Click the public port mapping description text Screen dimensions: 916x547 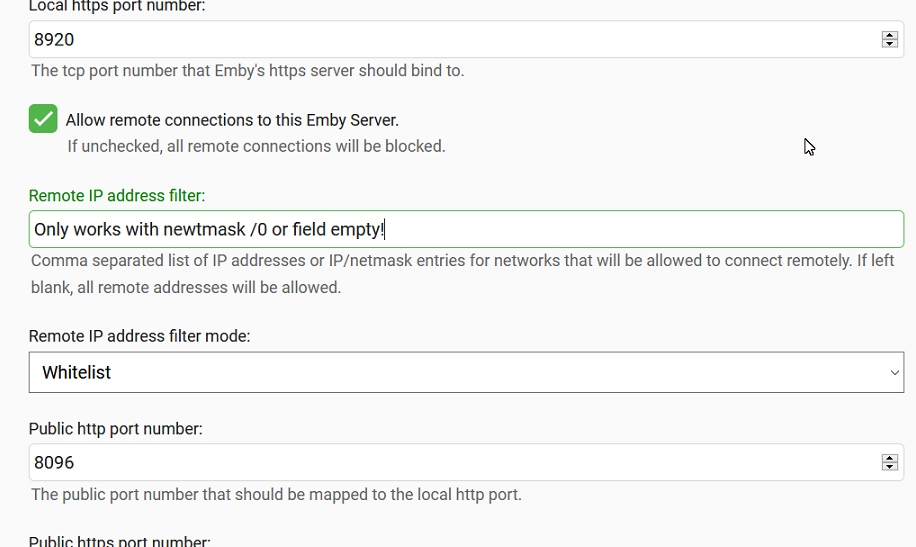click(x=276, y=494)
